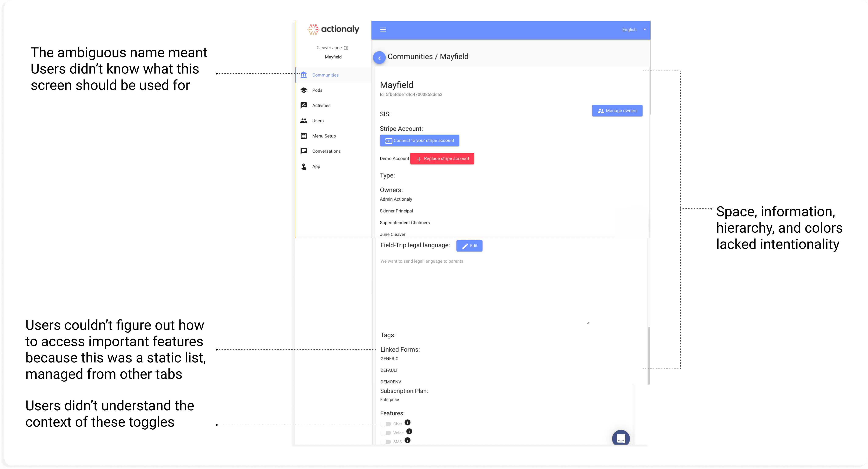Open the chat widget bubble

tap(621, 438)
